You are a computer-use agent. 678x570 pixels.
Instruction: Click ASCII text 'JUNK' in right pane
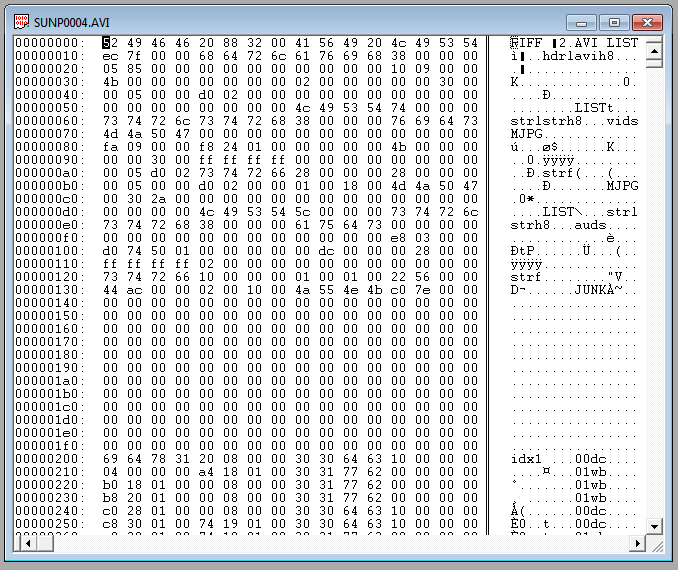(590, 289)
